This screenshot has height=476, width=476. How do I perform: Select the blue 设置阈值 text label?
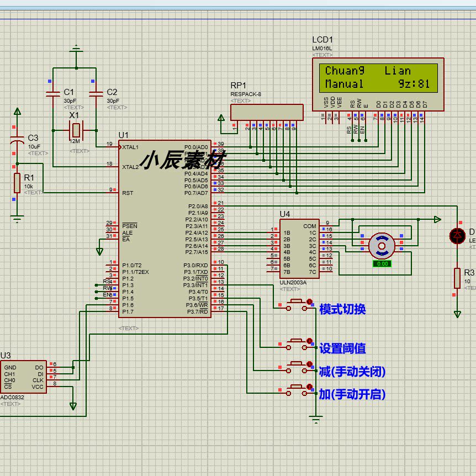point(342,348)
